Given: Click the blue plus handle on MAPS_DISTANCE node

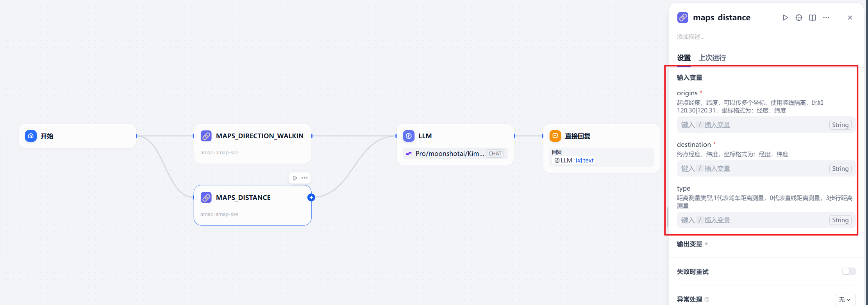Looking at the screenshot, I should pyautogui.click(x=311, y=198).
